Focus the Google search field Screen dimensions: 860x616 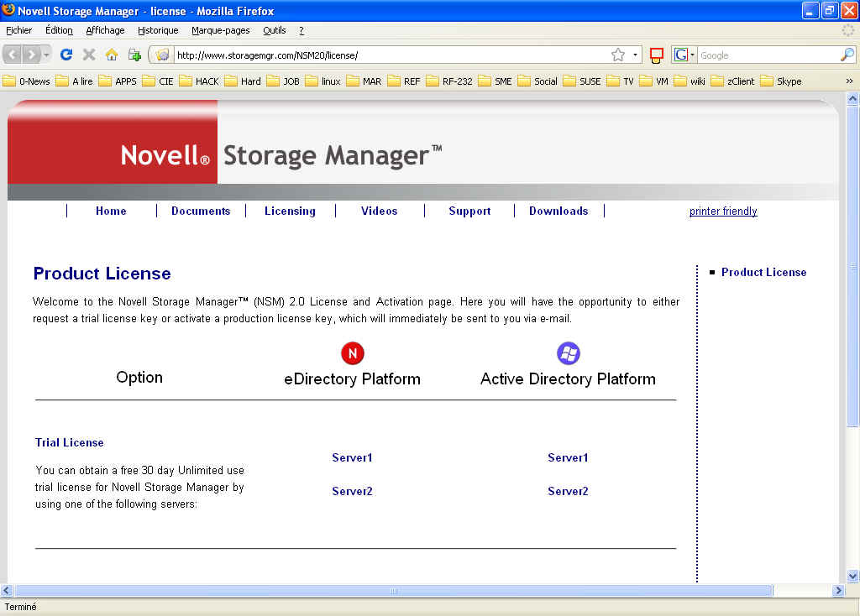coord(768,55)
